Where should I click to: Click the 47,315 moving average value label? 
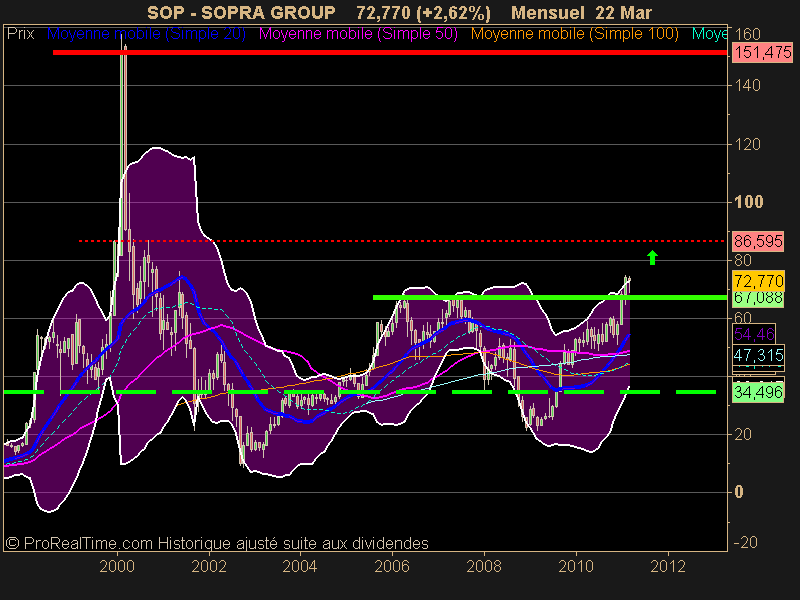758,355
